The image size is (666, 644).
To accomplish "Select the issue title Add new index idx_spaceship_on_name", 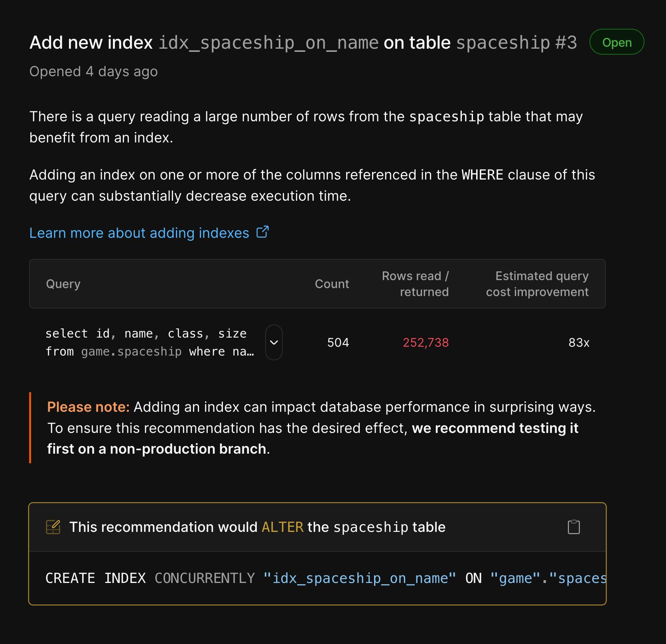I will click(x=203, y=42).
